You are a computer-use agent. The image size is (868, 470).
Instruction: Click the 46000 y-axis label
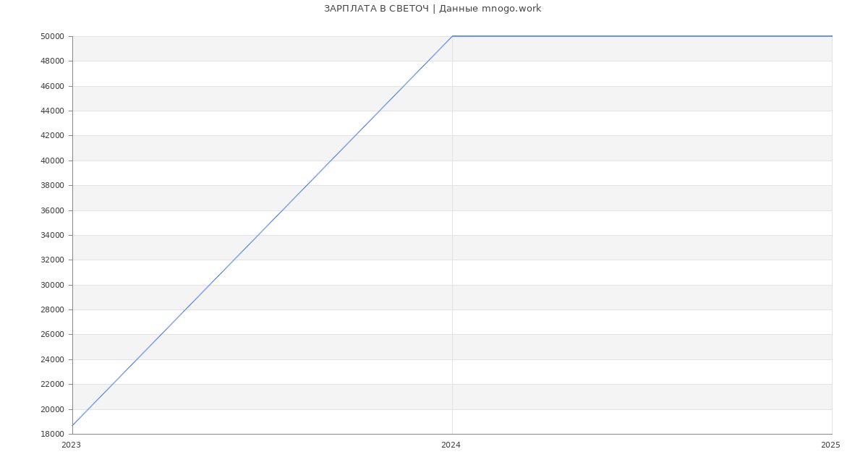52,87
